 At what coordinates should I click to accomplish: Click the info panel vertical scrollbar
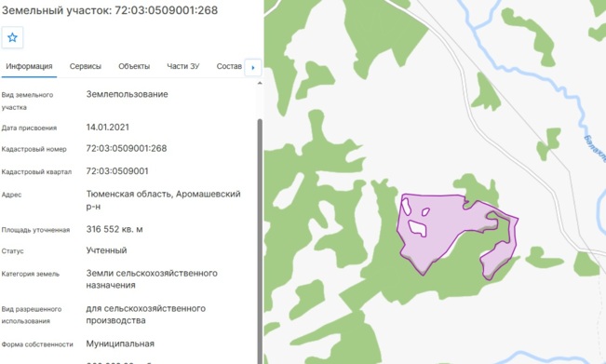[260, 241]
